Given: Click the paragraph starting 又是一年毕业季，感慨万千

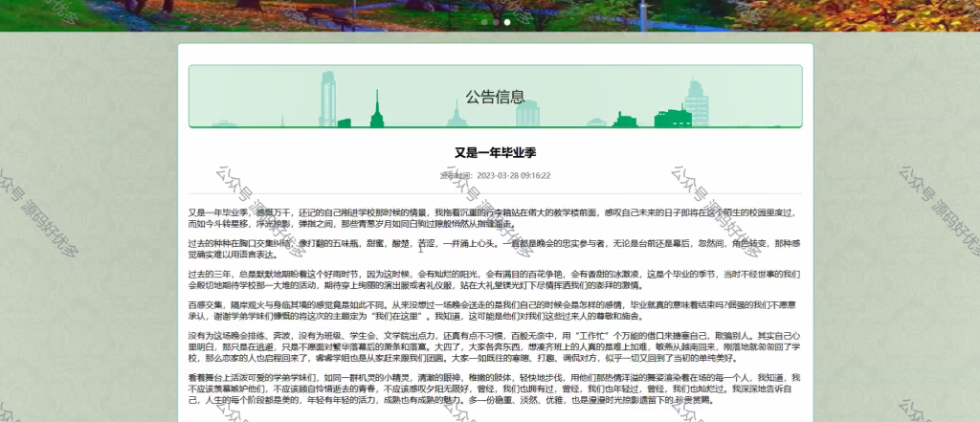Looking at the screenshot, I should coord(495,218).
